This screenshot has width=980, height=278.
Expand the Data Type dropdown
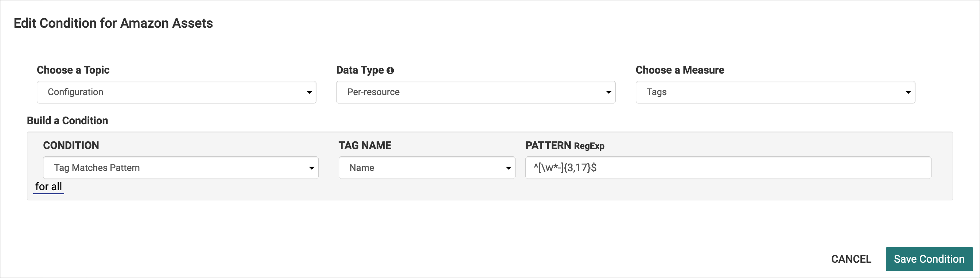(475, 92)
